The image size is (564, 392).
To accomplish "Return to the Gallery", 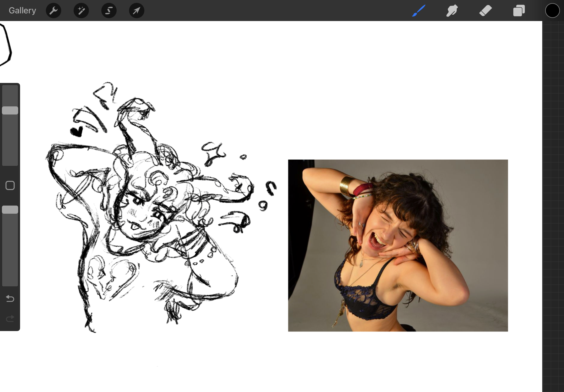I will pos(22,11).
